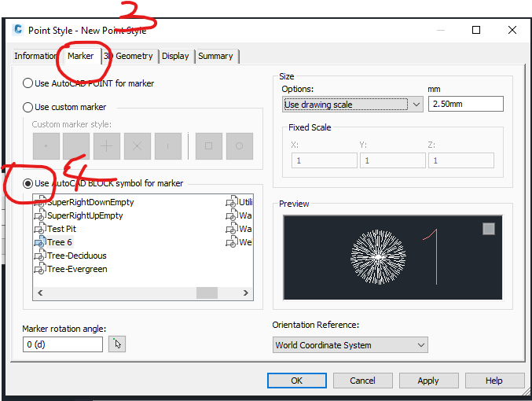Image resolution: width=532 pixels, height=401 pixels.
Task: Select Tree 6 block in list
Action: click(60, 242)
